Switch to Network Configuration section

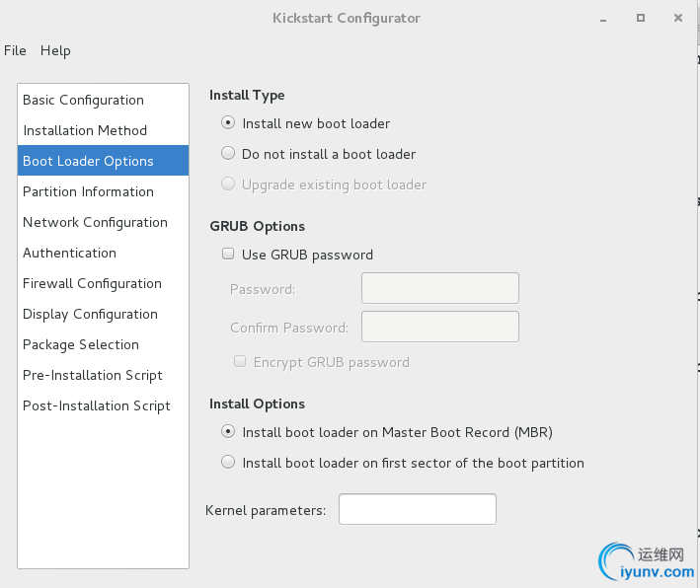coord(95,222)
